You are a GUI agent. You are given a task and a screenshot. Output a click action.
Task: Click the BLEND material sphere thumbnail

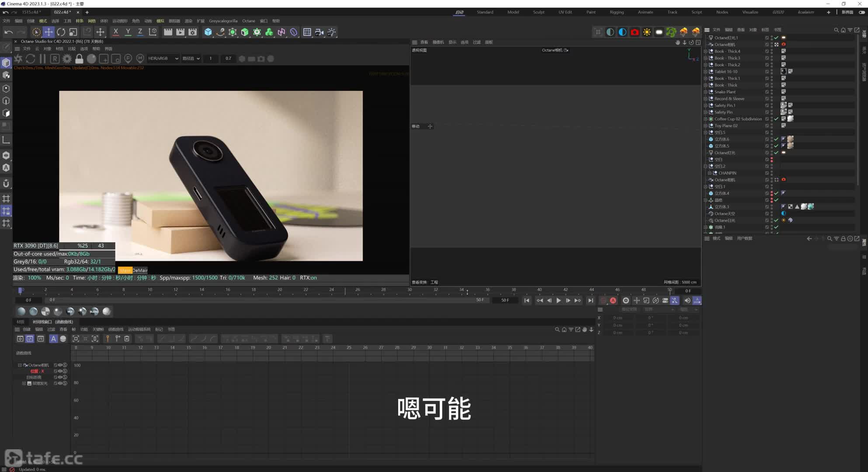pyautogui.click(x=94, y=311)
